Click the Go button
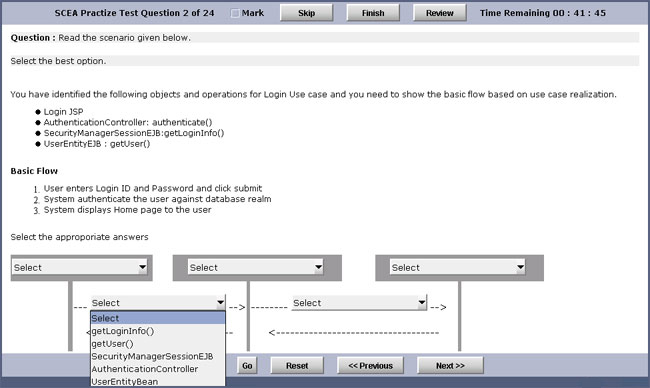This screenshot has width=650, height=388. [247, 366]
